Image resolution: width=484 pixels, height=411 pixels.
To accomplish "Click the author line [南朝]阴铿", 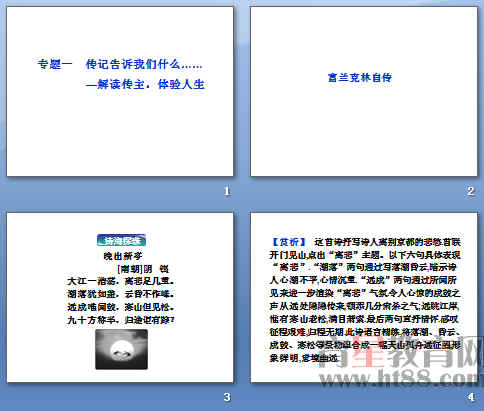I will click(x=143, y=269).
